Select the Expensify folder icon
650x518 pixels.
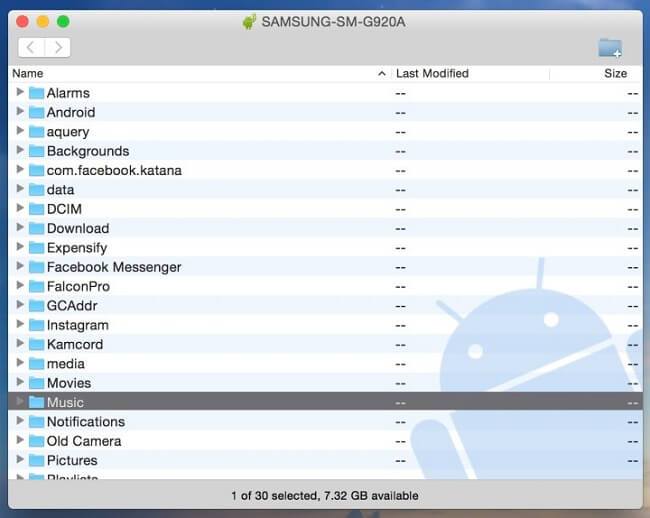(x=36, y=248)
